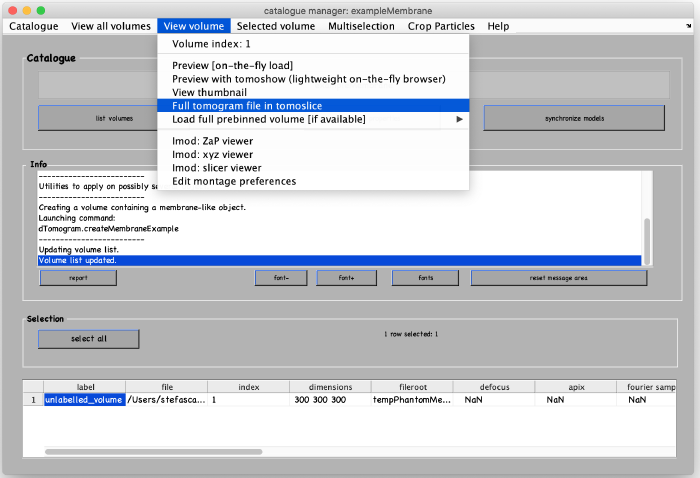Open Imod: xyz viewer
The height and width of the screenshot is (478, 700).
coord(313,154)
